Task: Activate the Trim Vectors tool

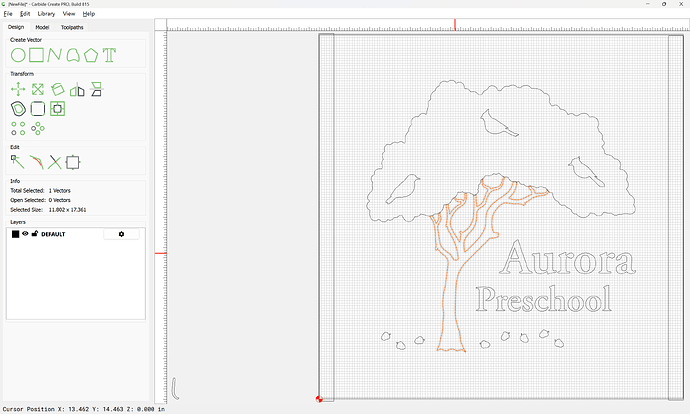Action: 37,162
